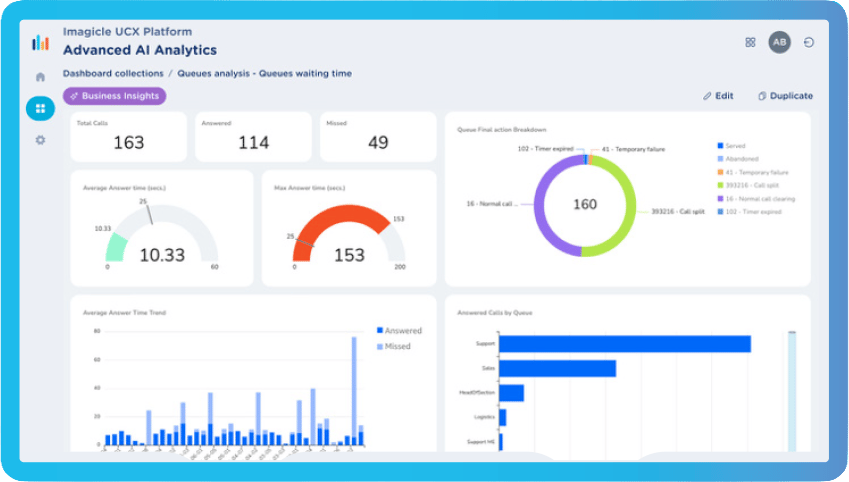Toggle Answered legend in trend chart
Screen dimensions: 849x482
coord(399,330)
